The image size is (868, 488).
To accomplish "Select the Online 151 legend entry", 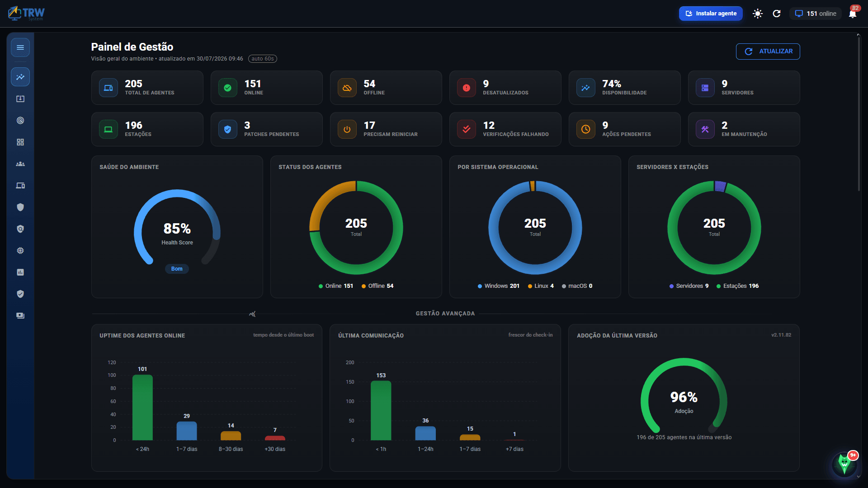I will [336, 286].
